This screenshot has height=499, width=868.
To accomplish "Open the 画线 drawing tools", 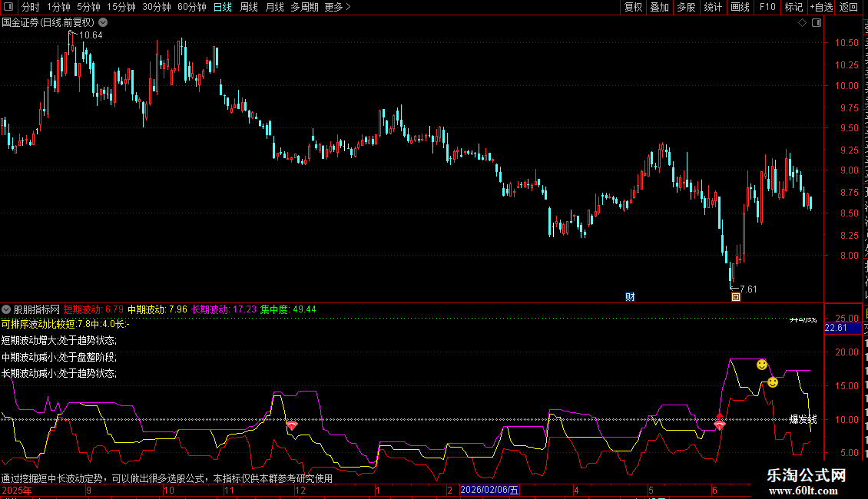I will (740, 7).
